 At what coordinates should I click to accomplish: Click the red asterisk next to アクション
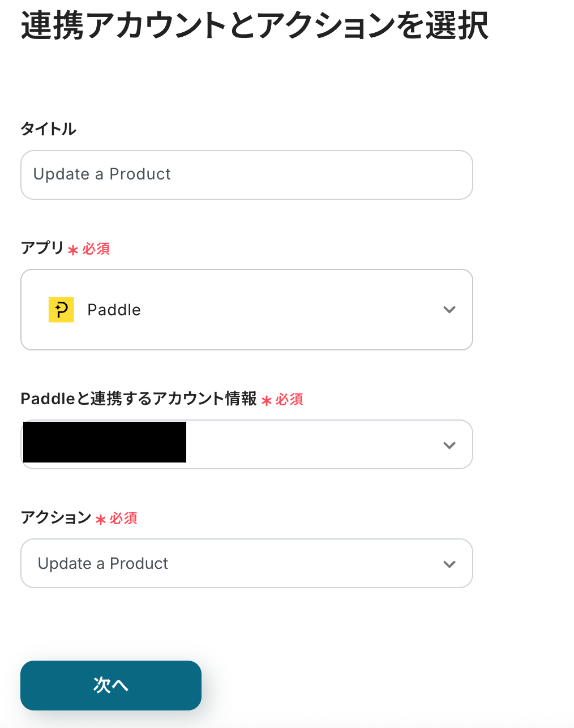point(101,520)
